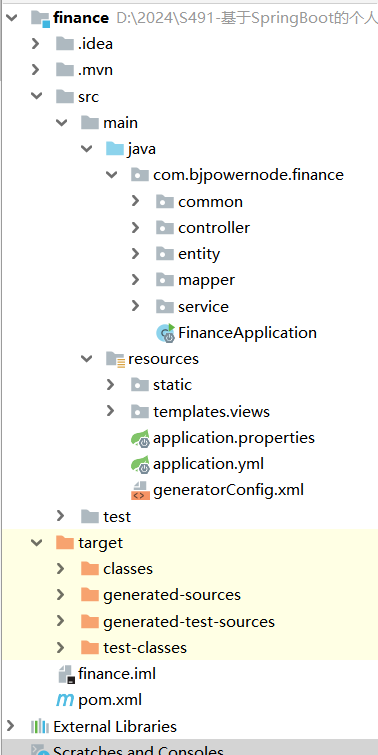The image size is (378, 755).
Task: Expand the classes folder chevron
Action: click(60, 569)
